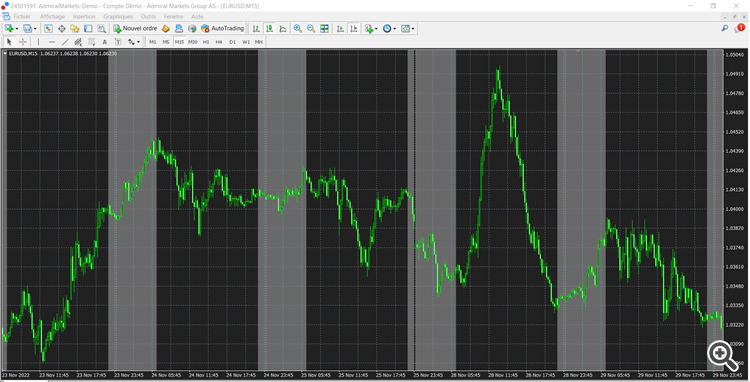This screenshot has width=750, height=382.
Task: Switch to W1 weekly timeframe
Action: [246, 42]
